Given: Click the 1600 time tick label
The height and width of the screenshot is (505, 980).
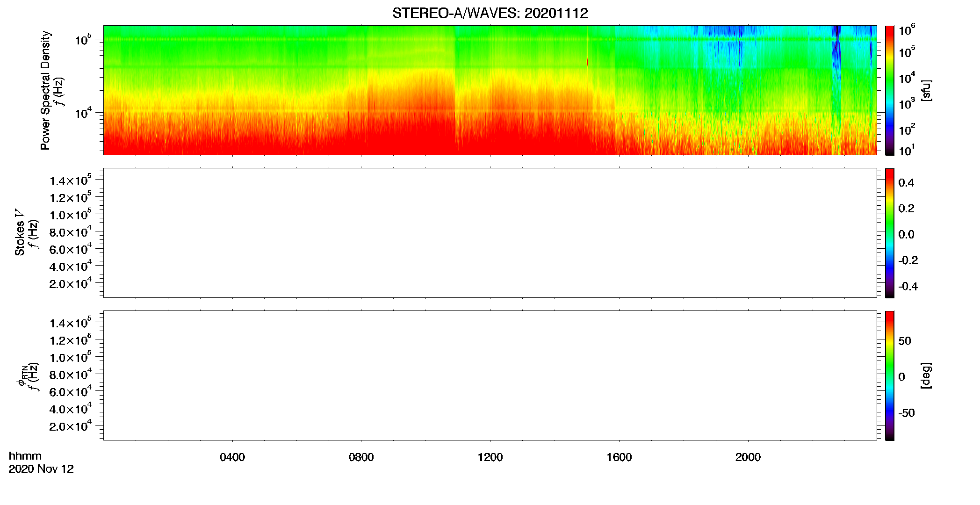Looking at the screenshot, I should pos(619,457).
